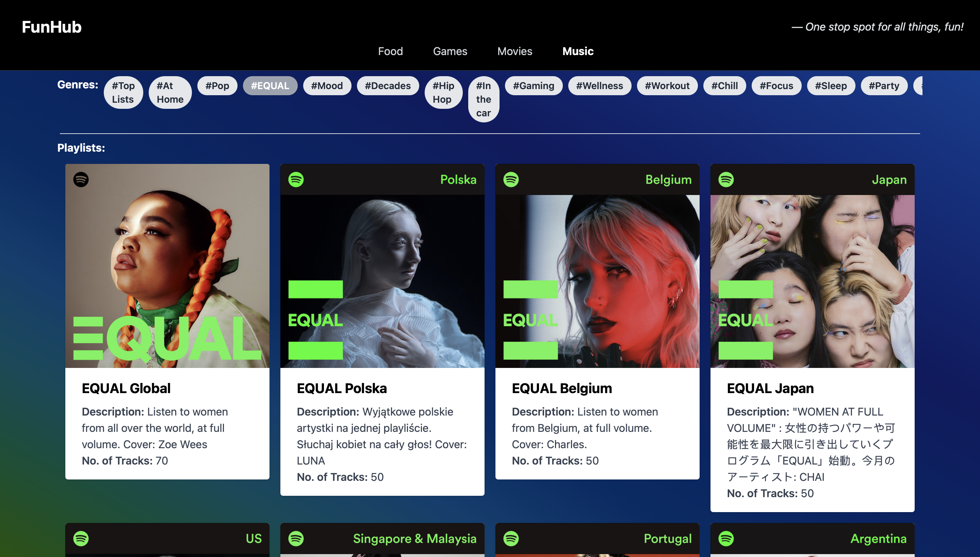Open the EQUAL Polska playlist title
The width and height of the screenshot is (980, 557).
342,388
